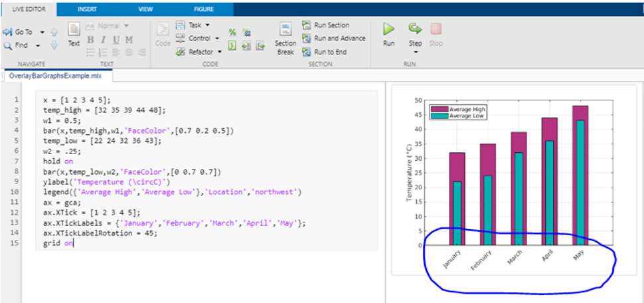Click the 'hold on' code line
The height and width of the screenshot is (303, 644).
[x=58, y=161]
